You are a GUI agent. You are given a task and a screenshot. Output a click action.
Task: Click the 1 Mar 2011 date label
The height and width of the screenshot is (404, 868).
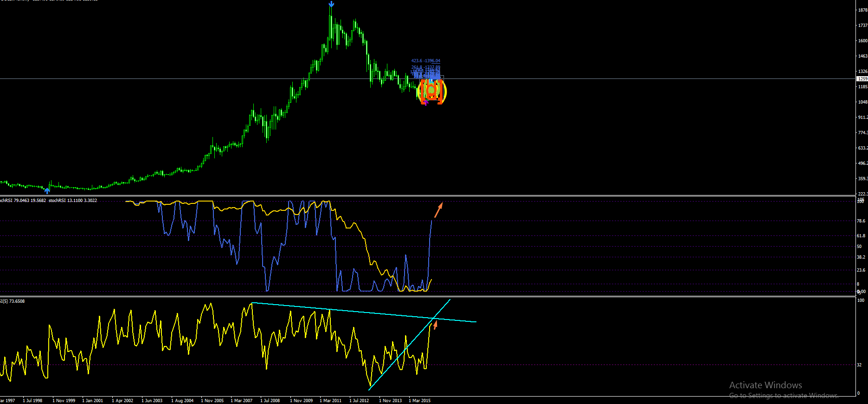331,400
